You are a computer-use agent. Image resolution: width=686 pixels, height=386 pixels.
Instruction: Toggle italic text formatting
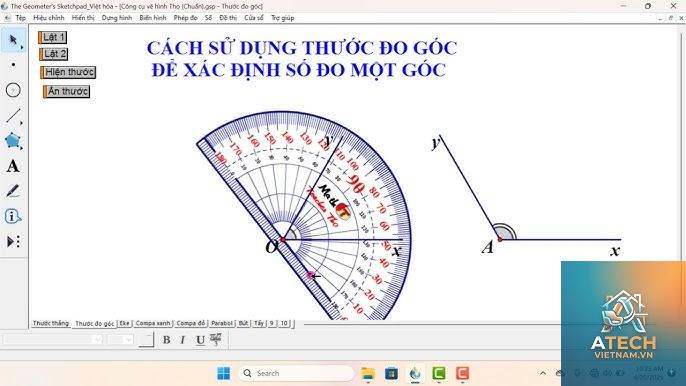coord(183,340)
